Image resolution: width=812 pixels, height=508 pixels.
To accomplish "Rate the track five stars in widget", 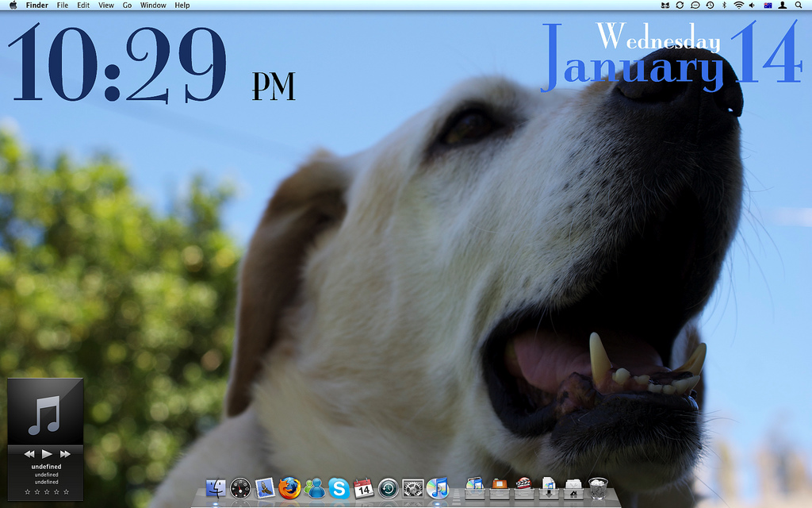I will [67, 492].
